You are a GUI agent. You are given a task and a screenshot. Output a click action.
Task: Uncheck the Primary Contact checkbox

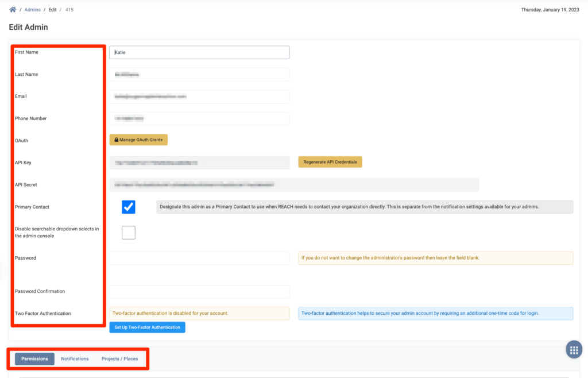pos(128,207)
